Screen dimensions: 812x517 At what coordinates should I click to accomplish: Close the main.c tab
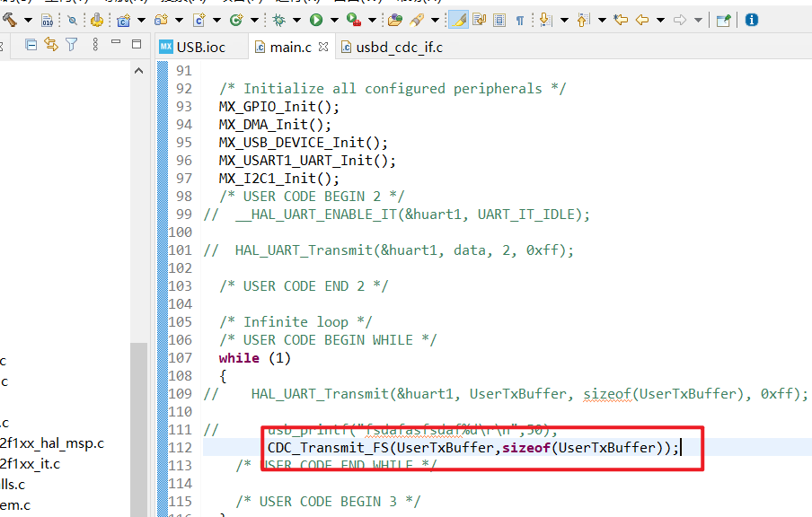click(x=323, y=47)
